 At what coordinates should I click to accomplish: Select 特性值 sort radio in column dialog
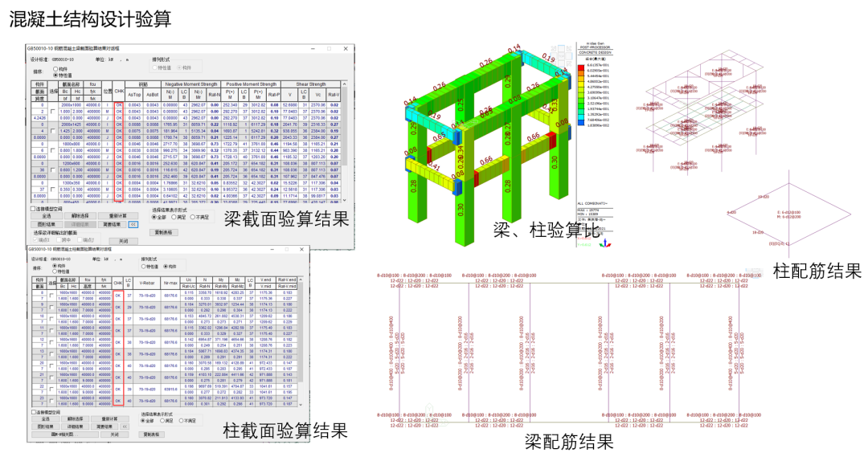coord(55,271)
